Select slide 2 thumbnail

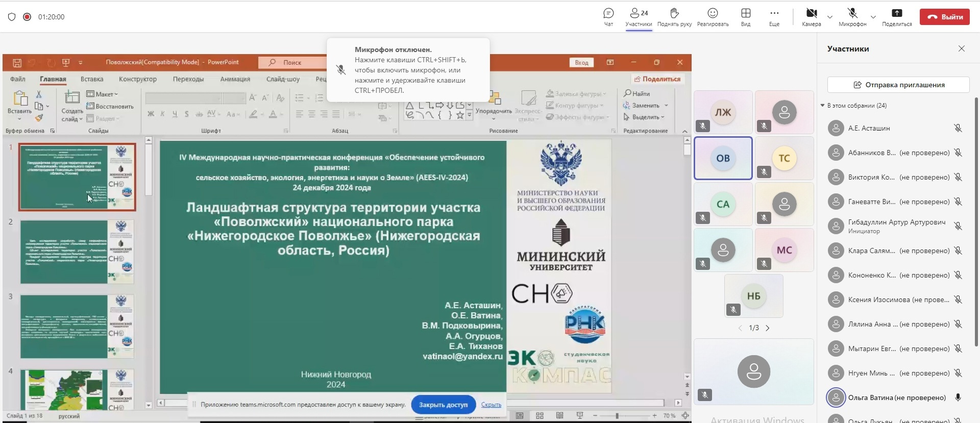(x=77, y=252)
